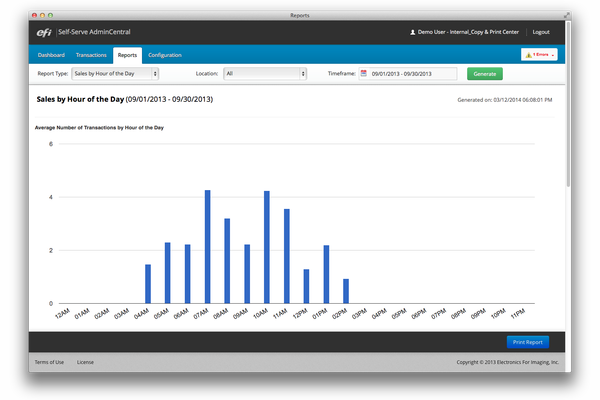Click the 12PM bar in the chart
Image resolution: width=600 pixels, height=400 pixels.
click(x=307, y=286)
